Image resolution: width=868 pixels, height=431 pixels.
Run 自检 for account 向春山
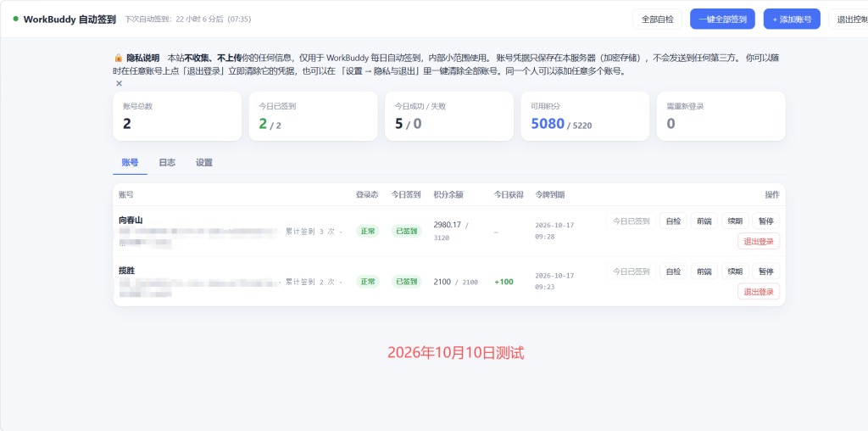[x=673, y=221]
